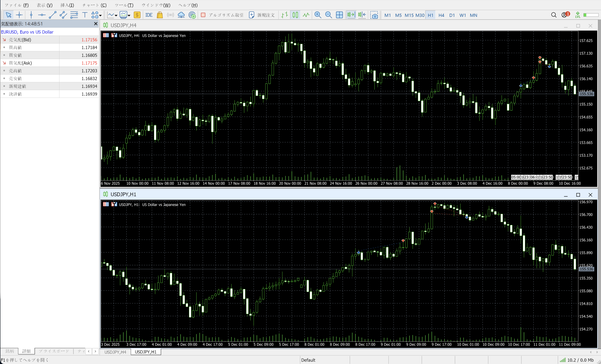This screenshot has width=601, height=364.
Task: Open the indicators list dropdown arrow
Action: pyautogui.click(x=116, y=15)
